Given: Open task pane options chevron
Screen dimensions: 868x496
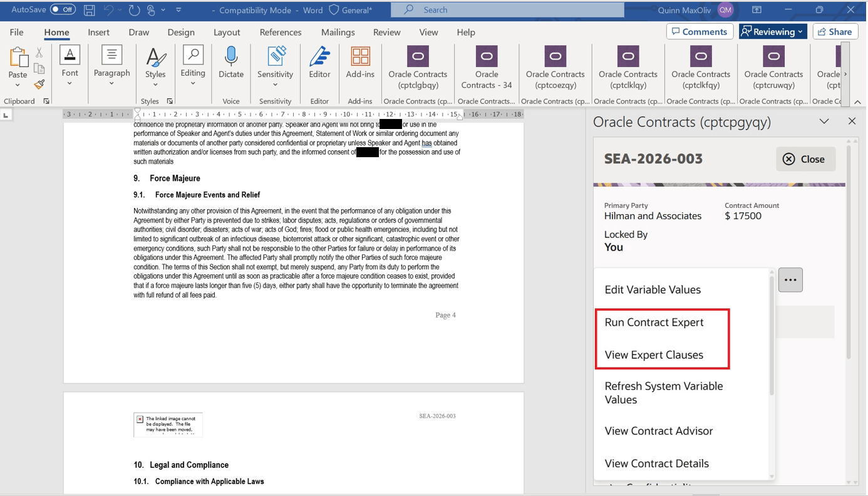Looking at the screenshot, I should pyautogui.click(x=824, y=121).
